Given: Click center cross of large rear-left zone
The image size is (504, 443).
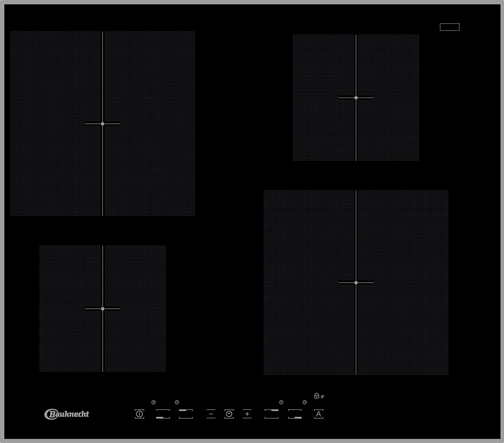Looking at the screenshot, I should pos(102,124).
